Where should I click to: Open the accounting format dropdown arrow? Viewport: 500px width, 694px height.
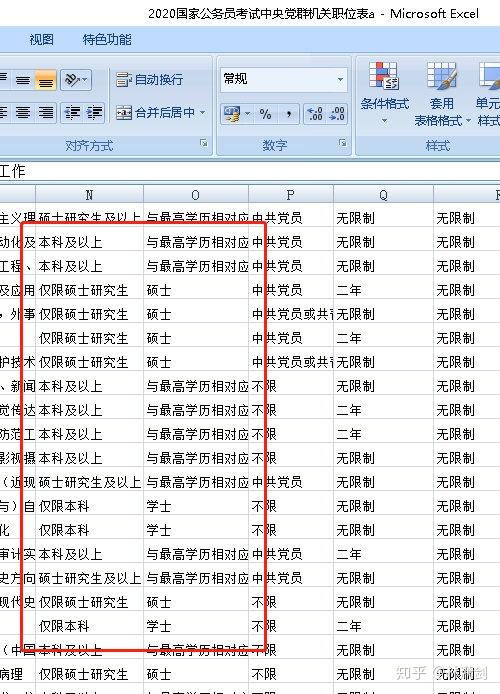pos(247,115)
